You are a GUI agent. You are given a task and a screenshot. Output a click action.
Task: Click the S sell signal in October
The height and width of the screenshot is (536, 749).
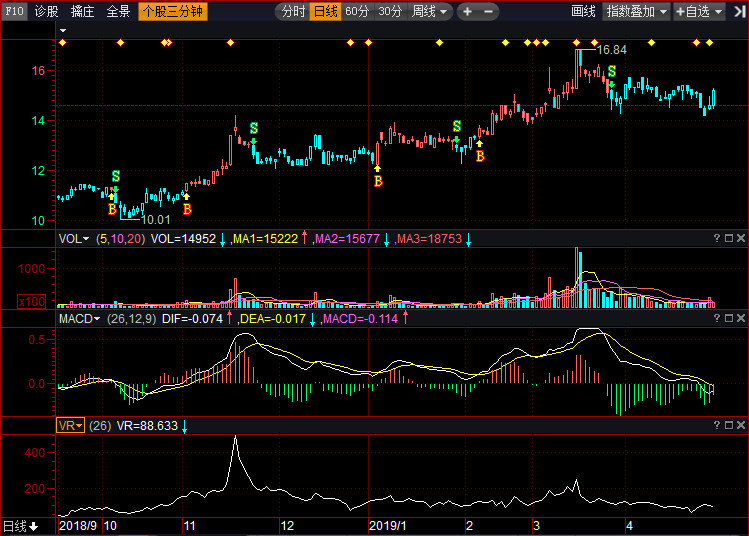coord(116,176)
